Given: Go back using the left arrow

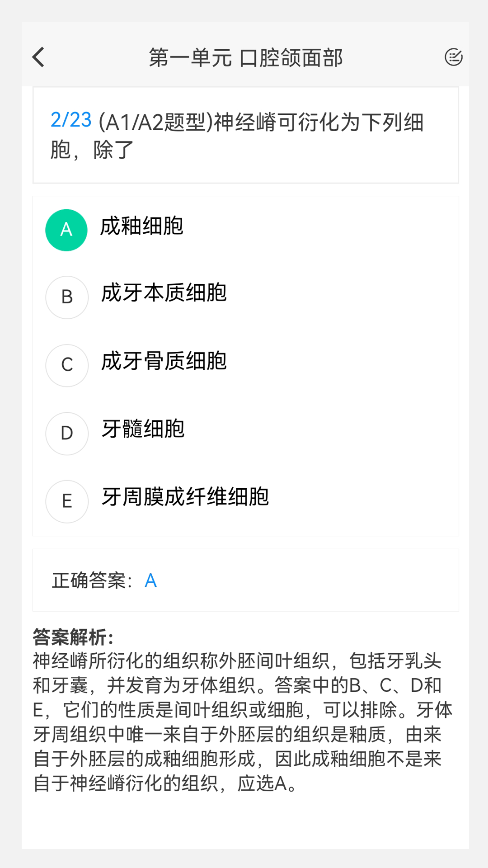Looking at the screenshot, I should coord(39,57).
